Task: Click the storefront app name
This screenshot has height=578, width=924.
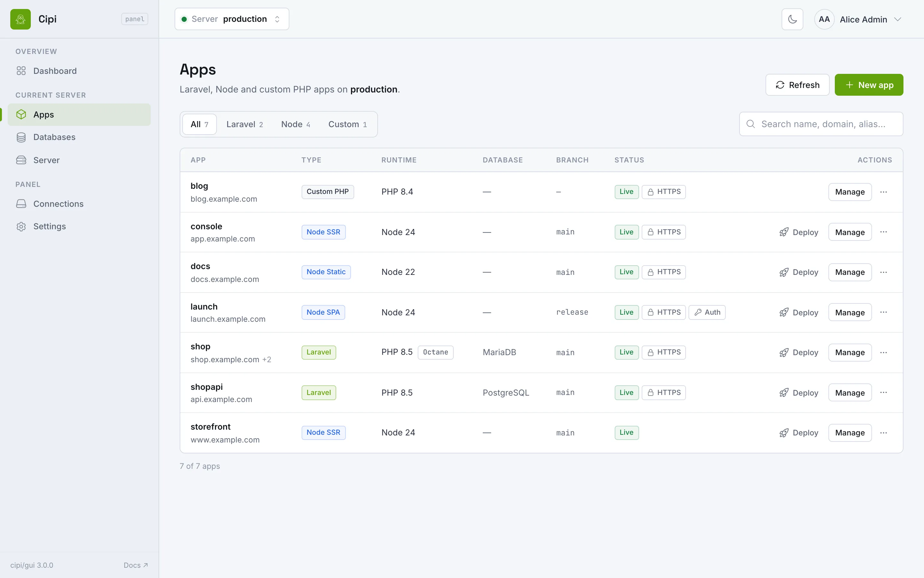Action: pos(210,427)
